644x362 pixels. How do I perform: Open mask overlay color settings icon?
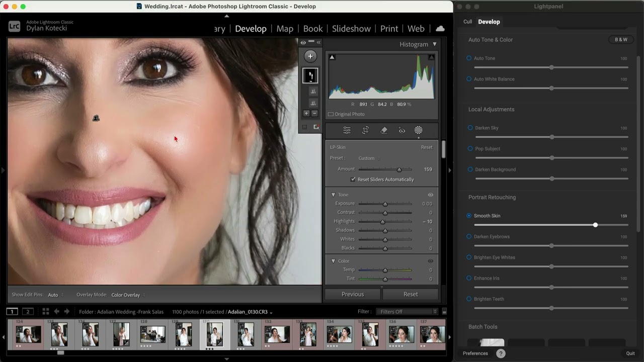(316, 127)
